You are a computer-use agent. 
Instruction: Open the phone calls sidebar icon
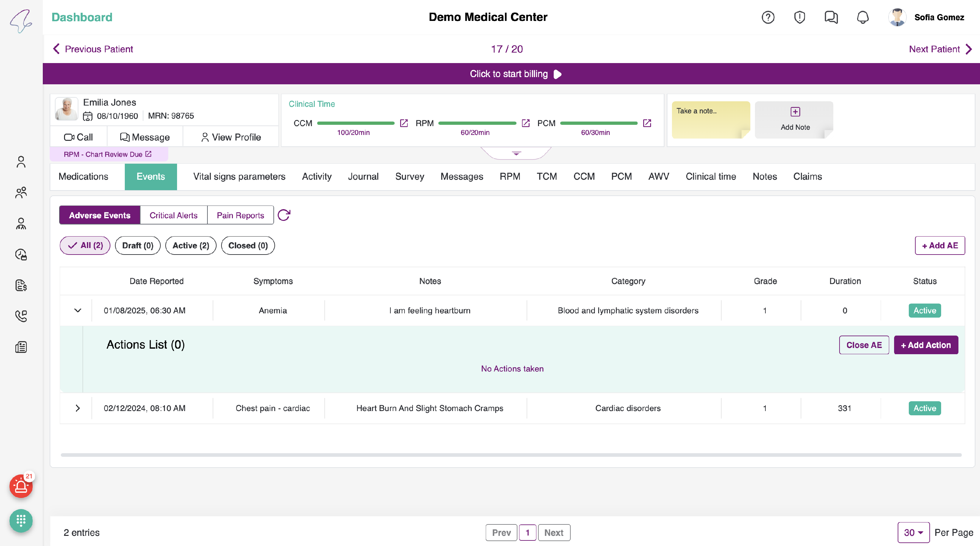tap(21, 316)
